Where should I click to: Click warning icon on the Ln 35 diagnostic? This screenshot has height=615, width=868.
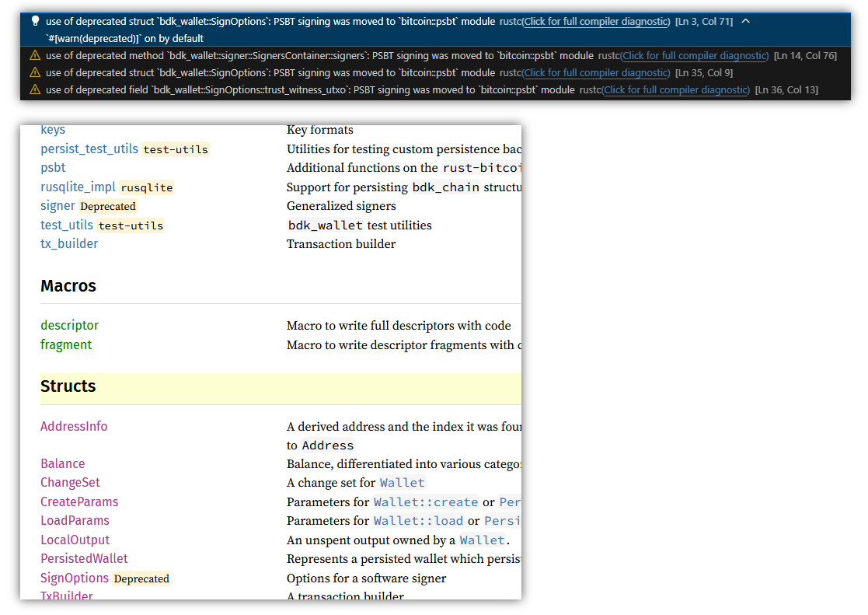pyautogui.click(x=35, y=73)
